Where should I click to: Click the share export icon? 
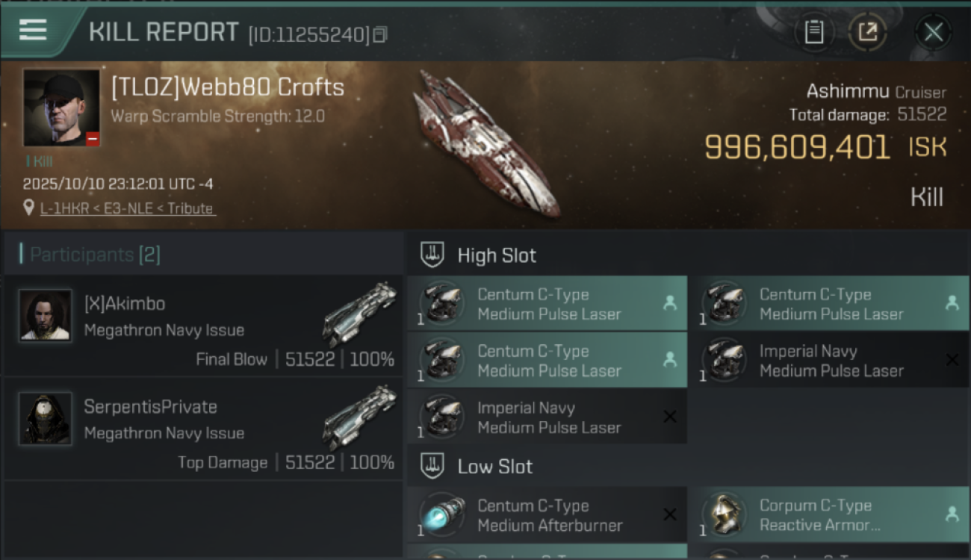867,32
